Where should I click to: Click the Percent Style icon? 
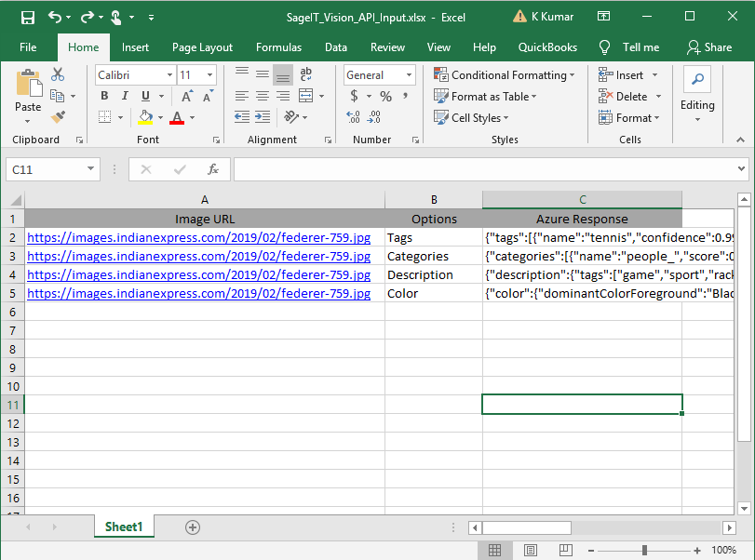pos(385,96)
